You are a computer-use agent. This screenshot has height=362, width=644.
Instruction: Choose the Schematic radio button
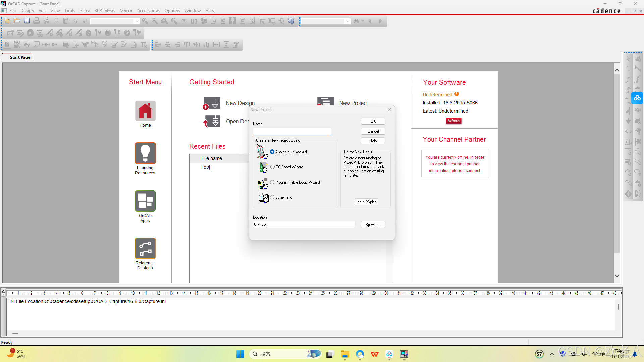(272, 197)
